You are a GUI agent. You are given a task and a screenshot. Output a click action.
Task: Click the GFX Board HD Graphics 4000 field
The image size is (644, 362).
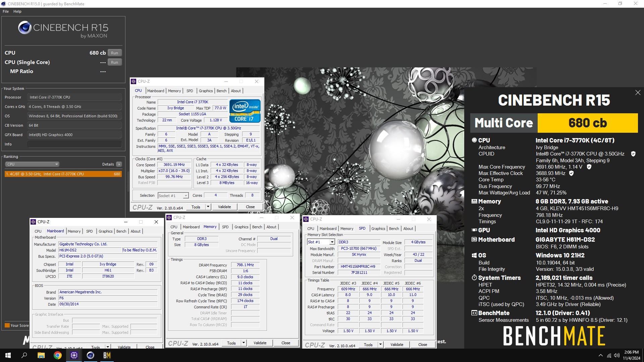point(74,135)
